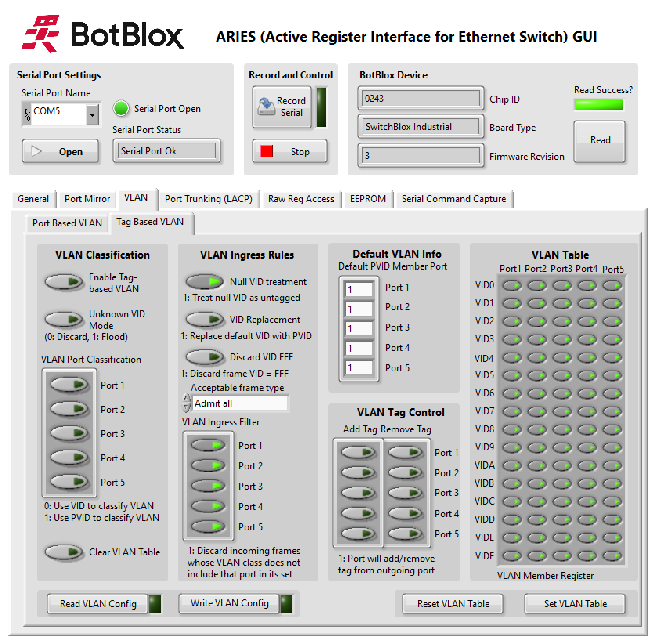657x644 pixels.
Task: Toggle the Unknown VID Mode switch
Action: 64,319
